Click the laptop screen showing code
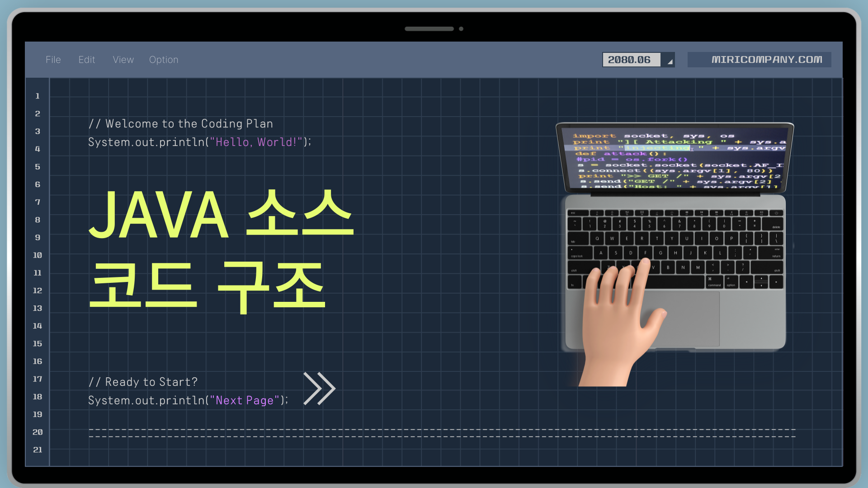The width and height of the screenshot is (868, 488). tap(675, 159)
